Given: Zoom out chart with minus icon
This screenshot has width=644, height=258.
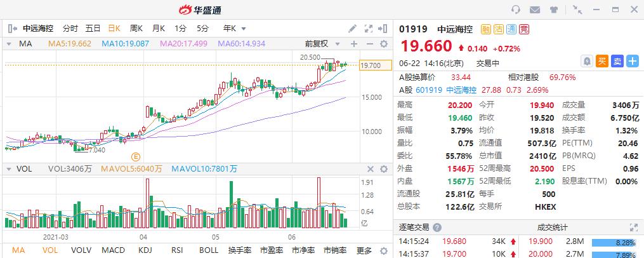Looking at the screenshot, I should pos(369,44).
